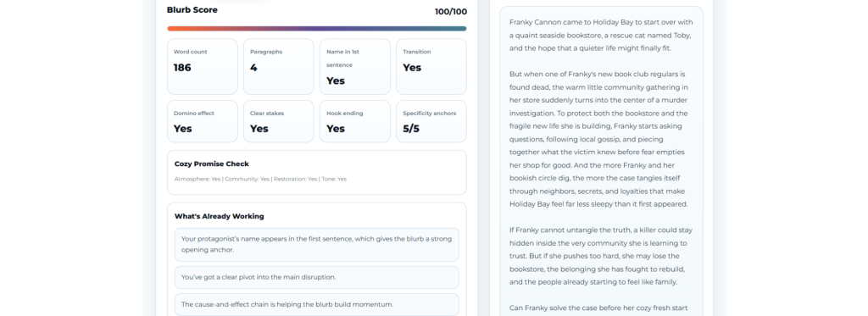Click the What's Already Working heading
868x316 pixels.
click(220, 216)
